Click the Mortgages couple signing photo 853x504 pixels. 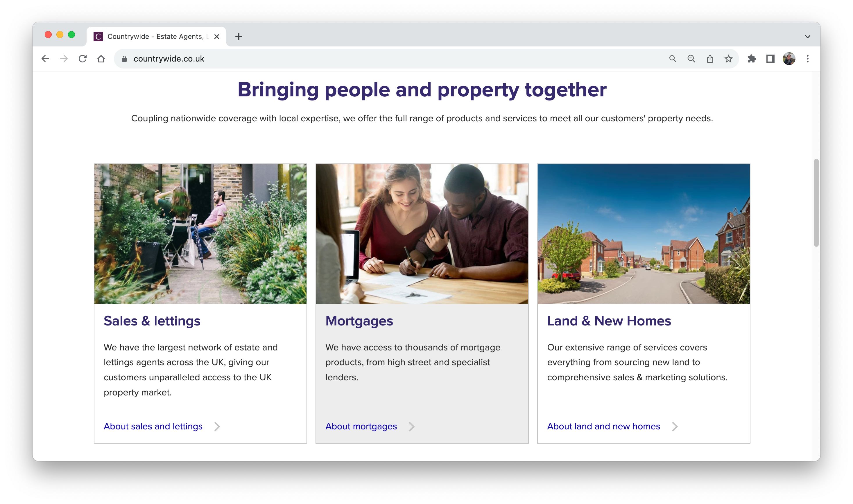(x=422, y=234)
